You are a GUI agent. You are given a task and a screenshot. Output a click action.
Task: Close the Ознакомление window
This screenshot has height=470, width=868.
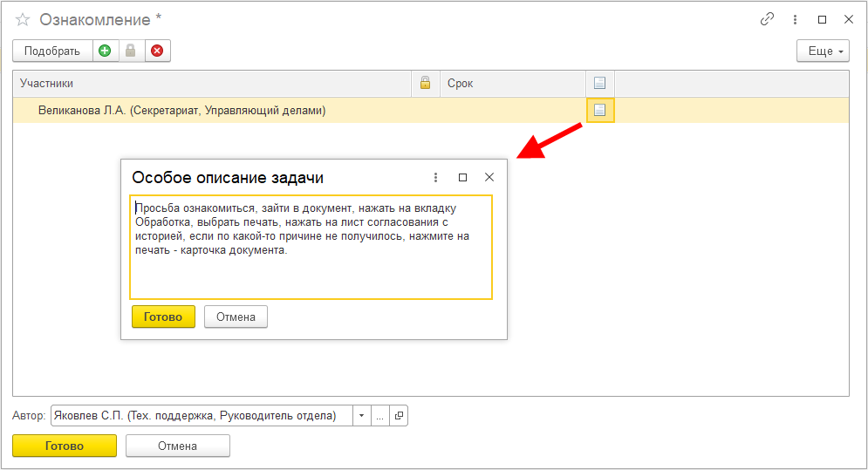pos(849,19)
